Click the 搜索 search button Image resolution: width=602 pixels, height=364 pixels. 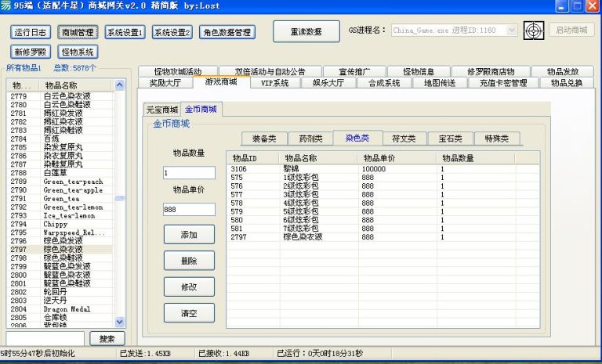107,338
